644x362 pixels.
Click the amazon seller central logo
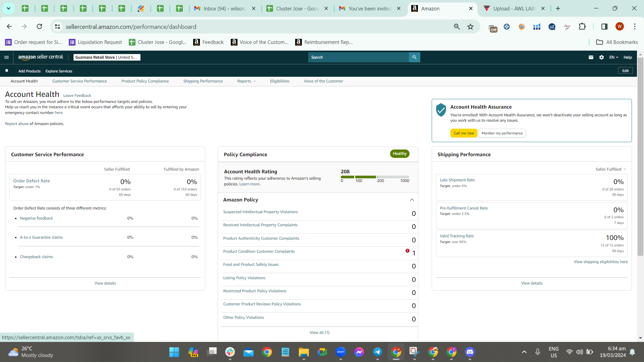tap(41, 57)
